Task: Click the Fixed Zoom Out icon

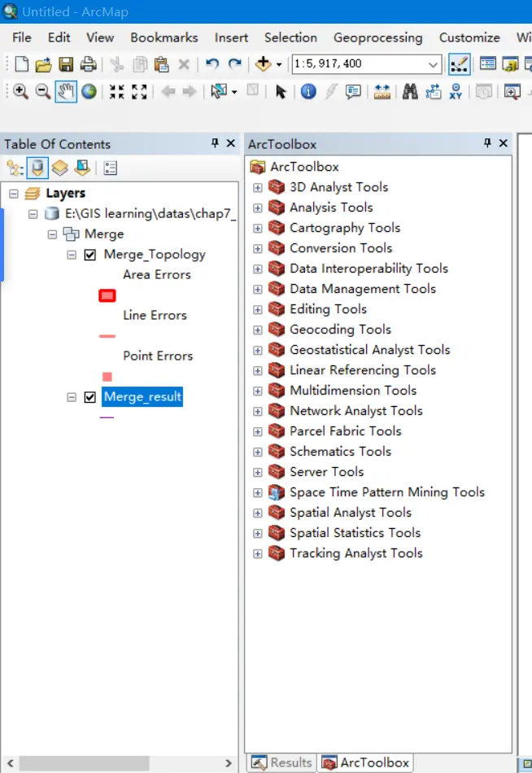Action: pyautogui.click(x=140, y=92)
